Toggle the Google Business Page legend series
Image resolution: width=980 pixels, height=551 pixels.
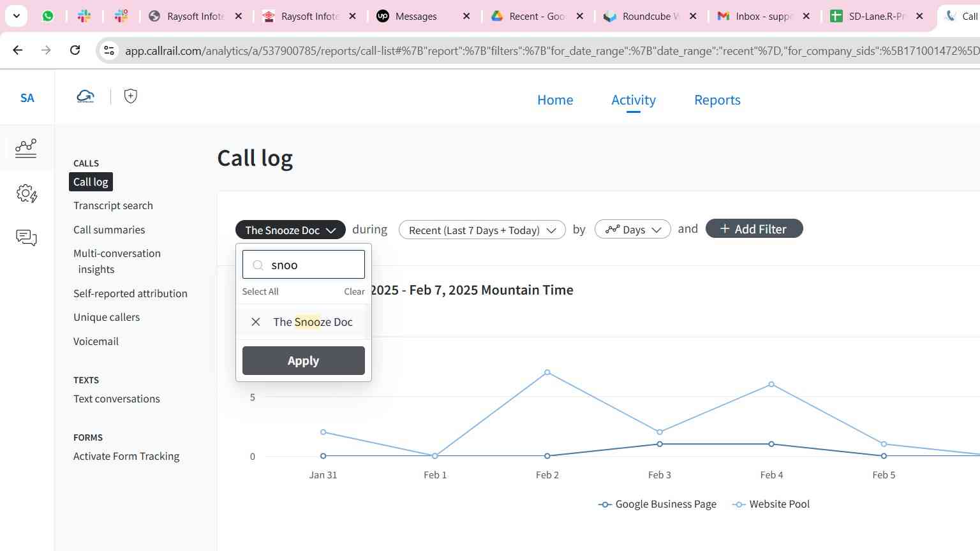coord(657,504)
